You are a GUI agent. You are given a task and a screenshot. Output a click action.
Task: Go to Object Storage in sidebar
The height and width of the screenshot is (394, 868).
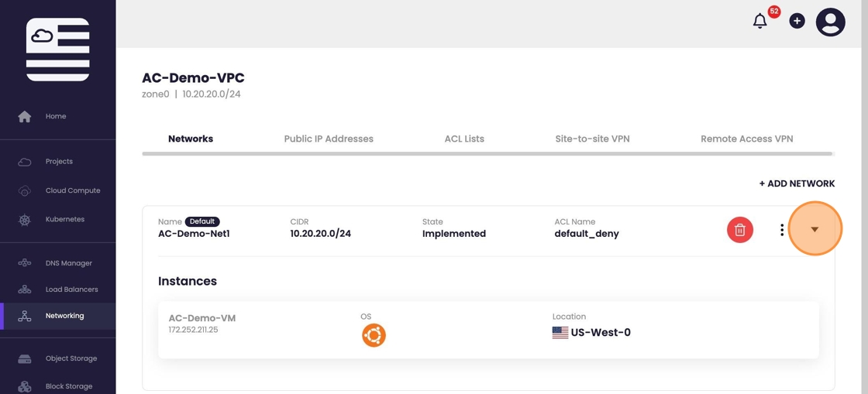(x=71, y=359)
